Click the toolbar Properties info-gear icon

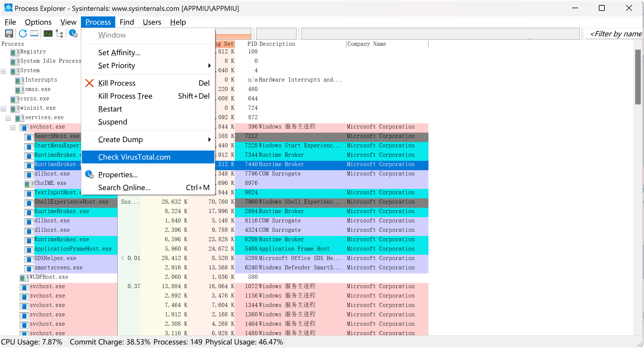click(73, 34)
